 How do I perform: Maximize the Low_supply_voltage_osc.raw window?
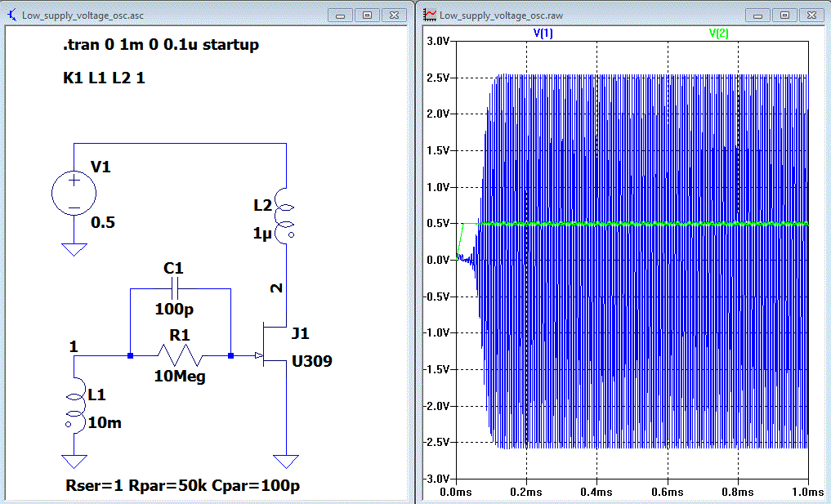[x=785, y=16]
